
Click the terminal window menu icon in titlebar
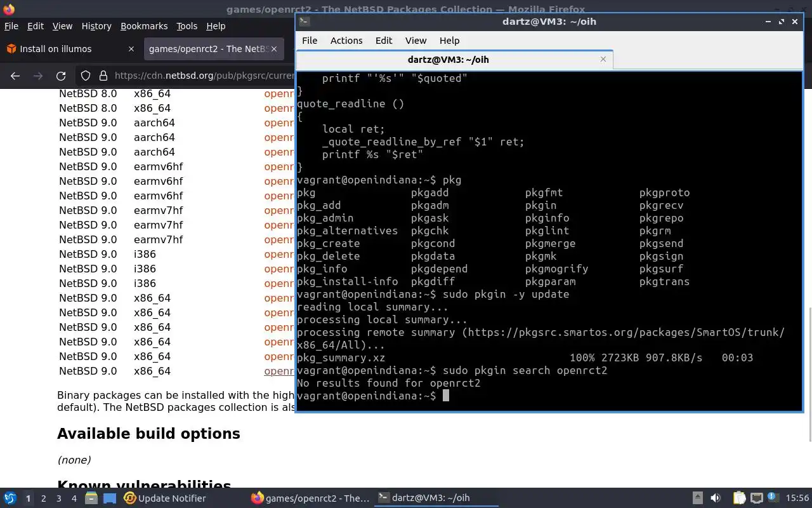pos(304,22)
